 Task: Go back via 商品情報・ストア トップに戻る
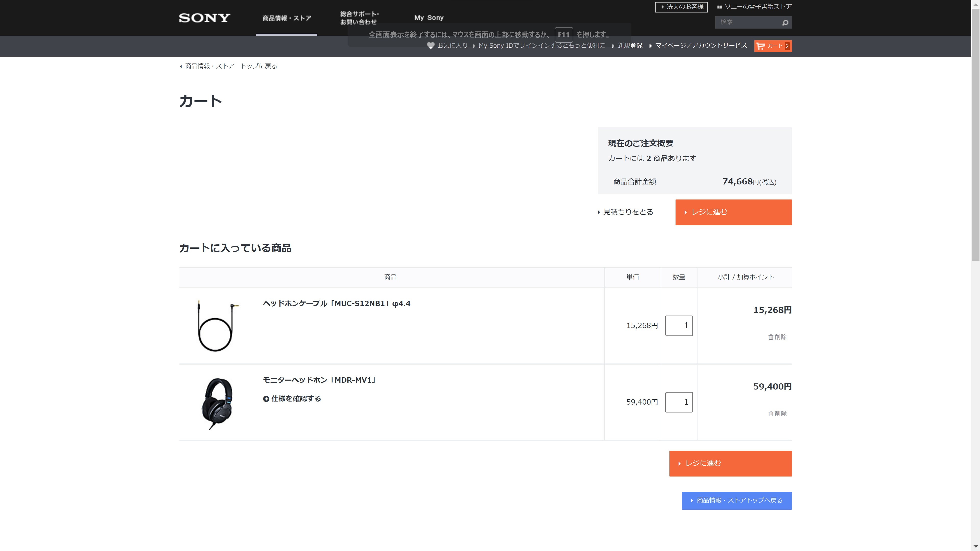click(x=230, y=66)
